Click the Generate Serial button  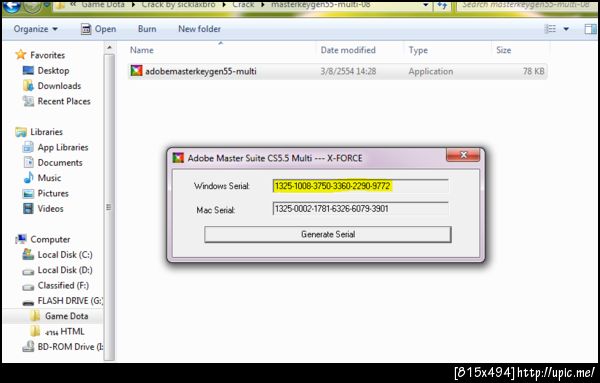coord(328,234)
